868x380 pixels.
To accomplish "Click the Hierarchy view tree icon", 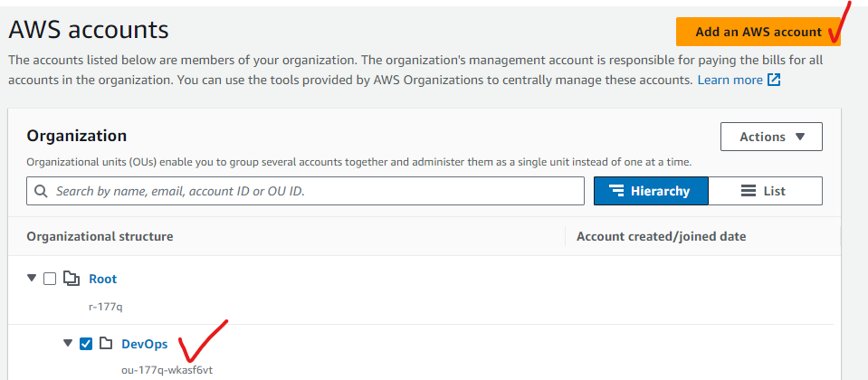I will (x=617, y=191).
